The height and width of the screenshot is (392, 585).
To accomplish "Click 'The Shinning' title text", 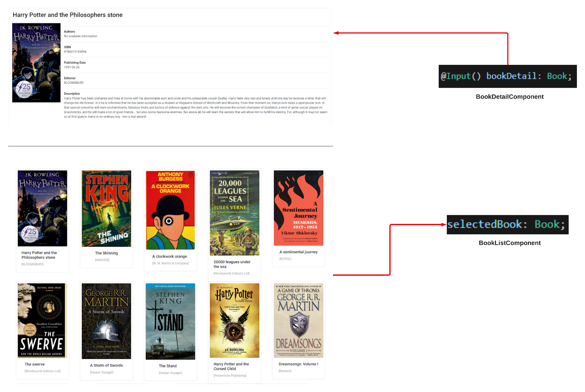I will (106, 253).
